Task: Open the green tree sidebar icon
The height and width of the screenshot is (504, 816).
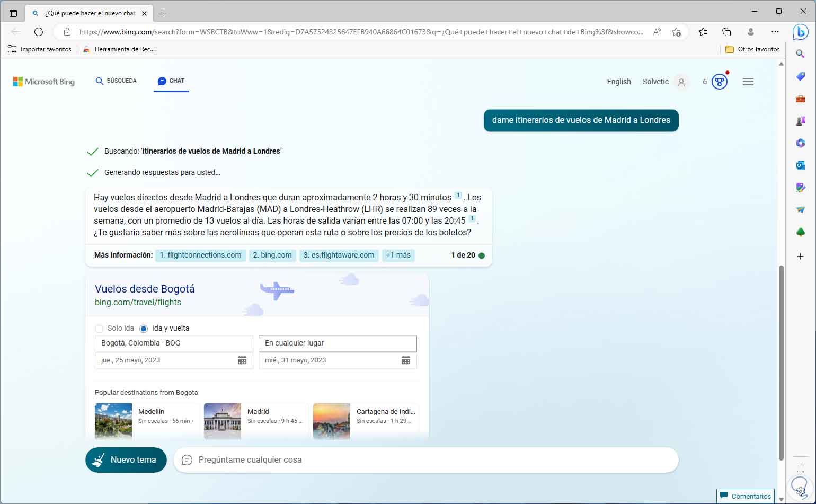Action: pos(800,232)
